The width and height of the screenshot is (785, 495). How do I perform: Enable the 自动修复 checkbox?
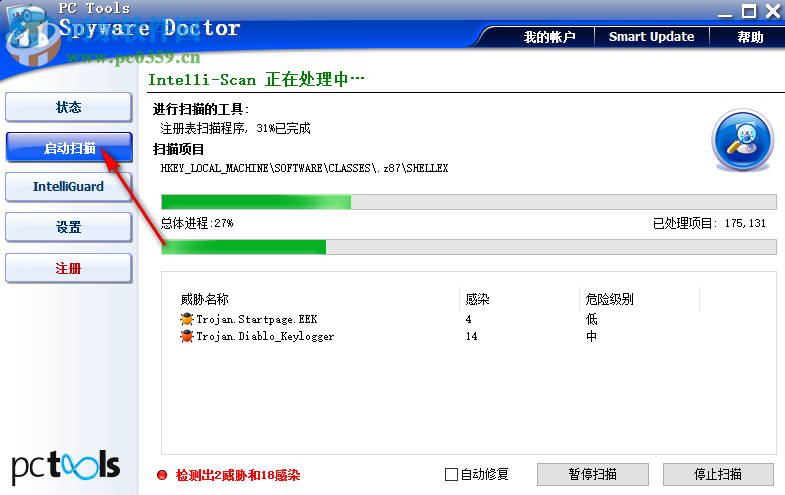[x=451, y=474]
